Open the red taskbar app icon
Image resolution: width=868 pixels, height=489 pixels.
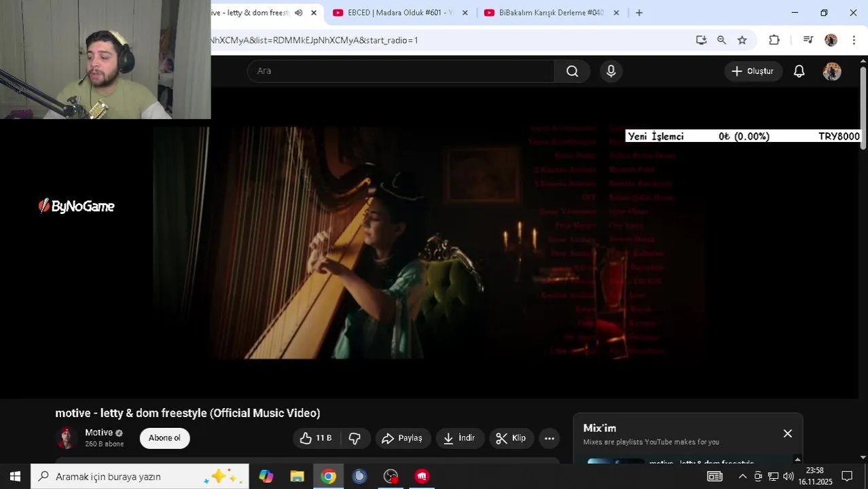pyautogui.click(x=422, y=476)
